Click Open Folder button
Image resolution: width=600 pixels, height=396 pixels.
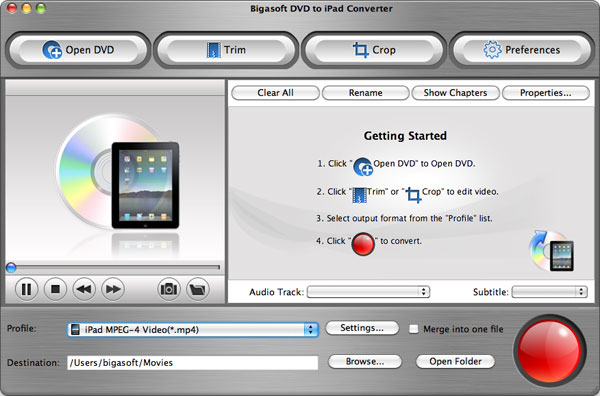[x=455, y=362]
